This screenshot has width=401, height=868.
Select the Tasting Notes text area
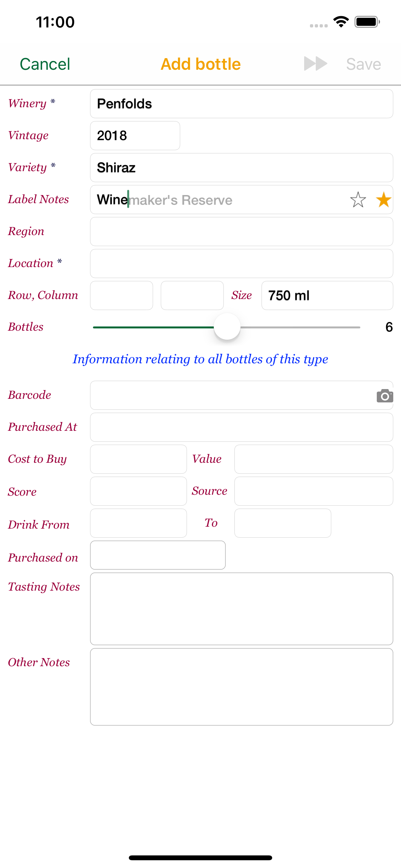click(241, 609)
